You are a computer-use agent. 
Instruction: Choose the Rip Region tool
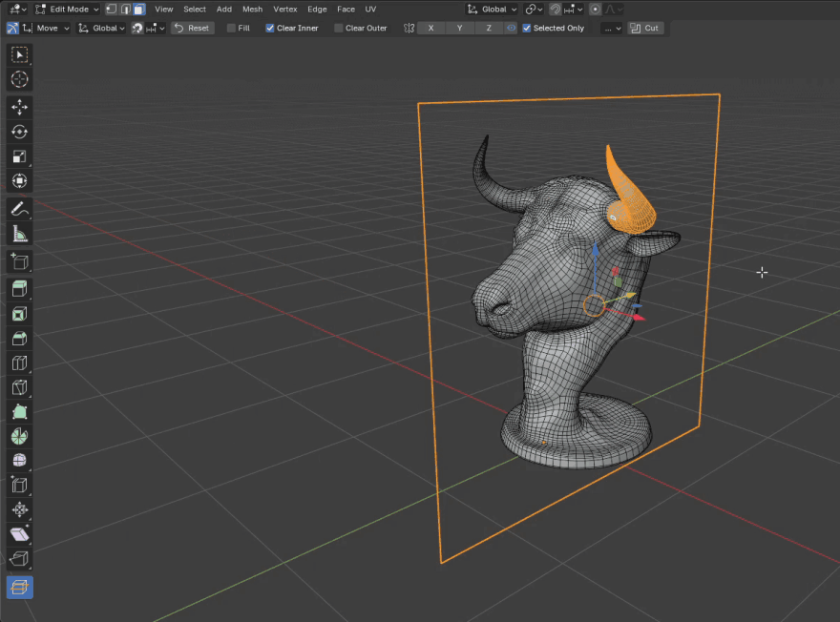point(19,559)
